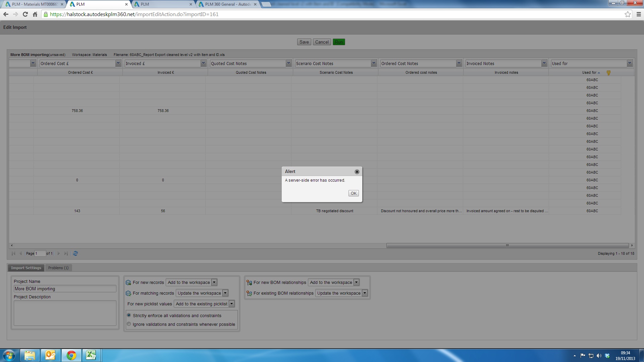Image resolution: width=644 pixels, height=362 pixels.
Task: Switch to PLM - Materials MT00066 browser tab
Action: tap(34, 4)
